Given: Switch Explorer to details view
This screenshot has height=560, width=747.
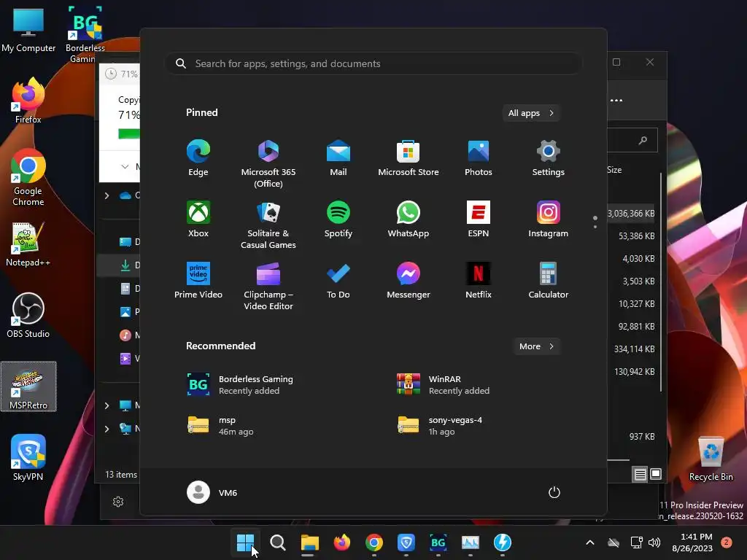Looking at the screenshot, I should pyautogui.click(x=640, y=474).
